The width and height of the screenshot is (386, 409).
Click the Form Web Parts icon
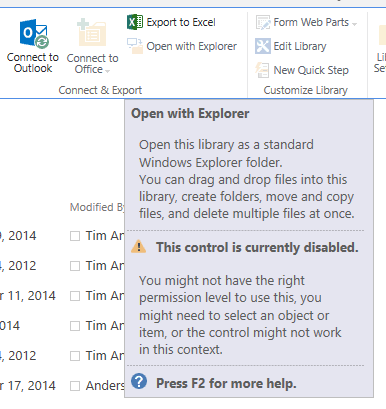coord(263,22)
